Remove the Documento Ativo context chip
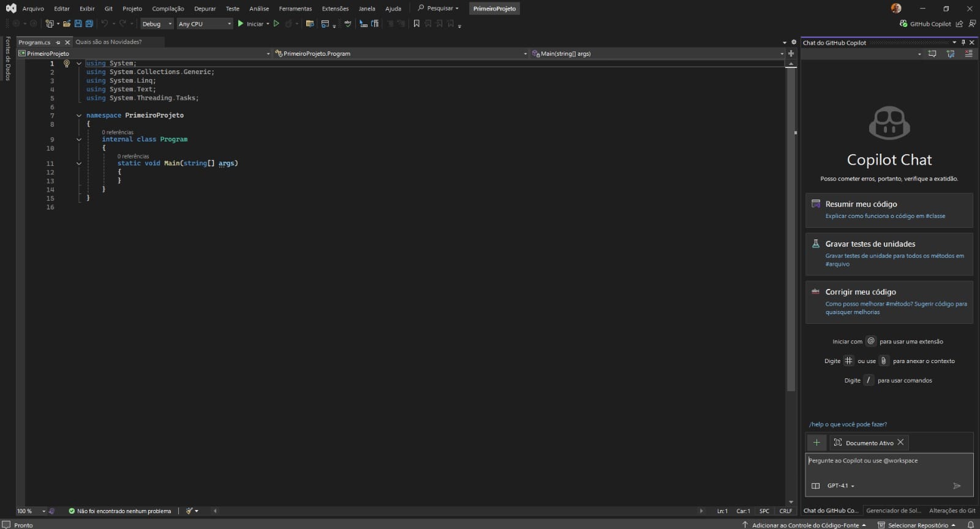Screen dimensions: 980x529 [x=900, y=442]
